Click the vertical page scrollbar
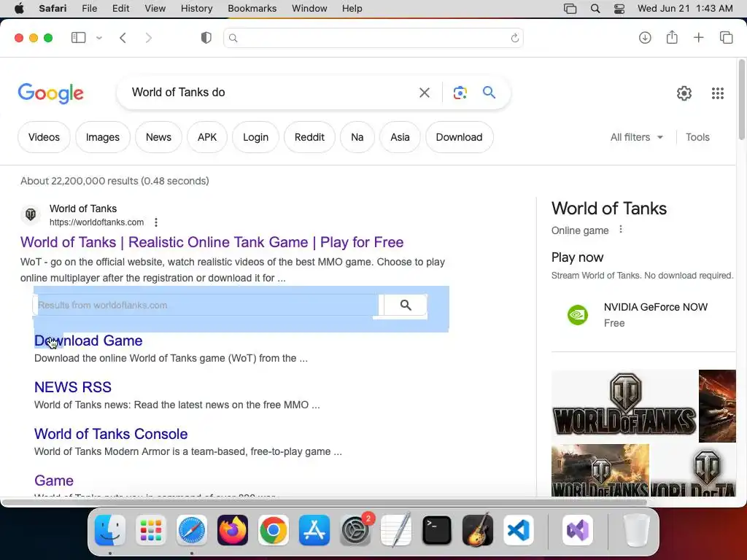This screenshot has width=747, height=560. click(741, 100)
